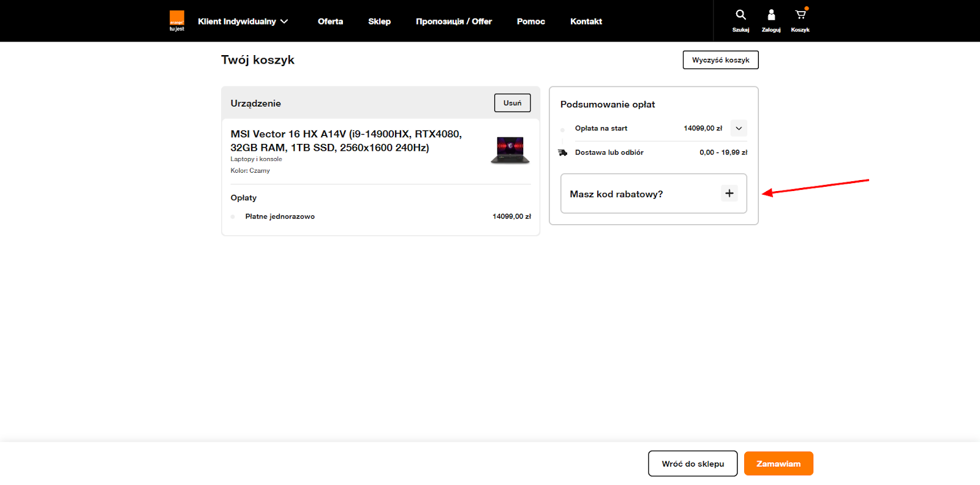Select the Masz kod rabatowy? text
Viewport: 980px width, 485px height.
(616, 194)
